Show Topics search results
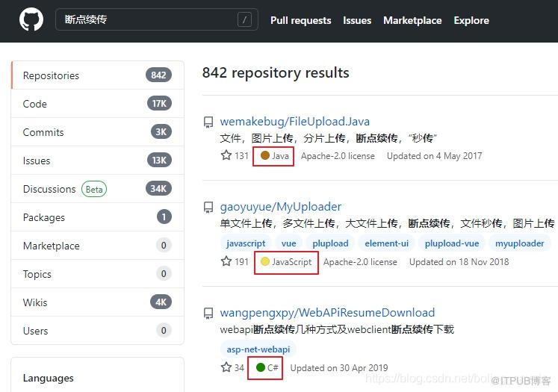This screenshot has width=558, height=392. tap(98, 274)
